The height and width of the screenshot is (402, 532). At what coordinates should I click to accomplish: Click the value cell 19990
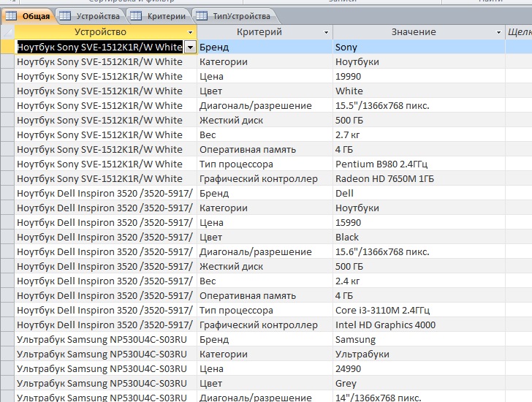click(x=419, y=76)
